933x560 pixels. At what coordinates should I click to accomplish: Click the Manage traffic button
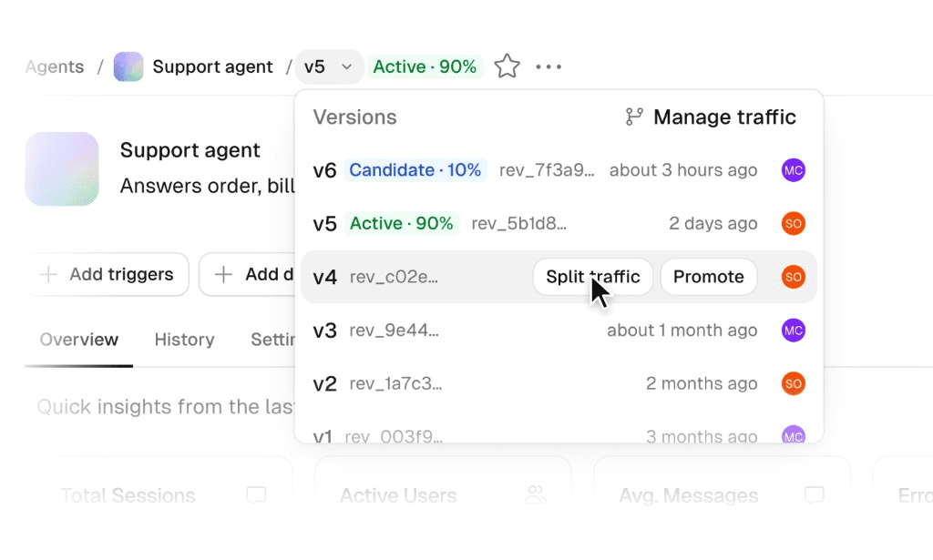tap(711, 117)
